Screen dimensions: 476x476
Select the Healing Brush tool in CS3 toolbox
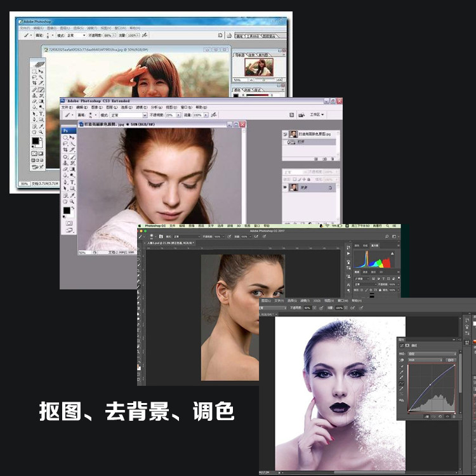click(65, 157)
